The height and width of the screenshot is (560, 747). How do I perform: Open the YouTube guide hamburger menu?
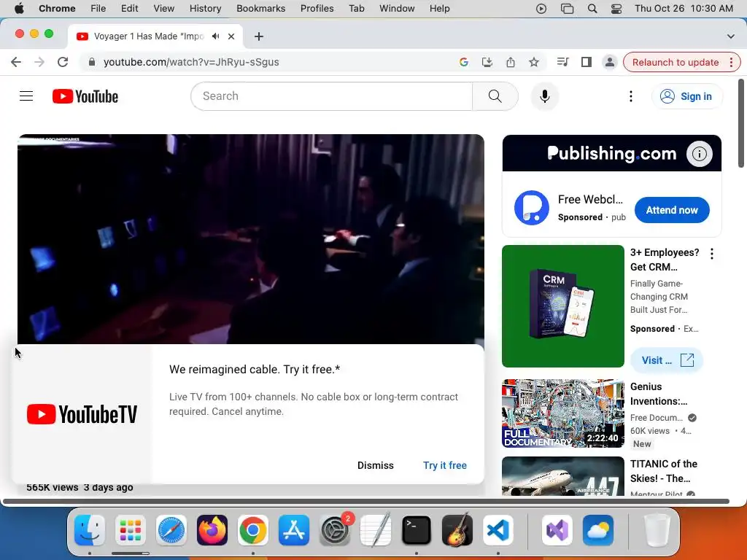point(26,96)
